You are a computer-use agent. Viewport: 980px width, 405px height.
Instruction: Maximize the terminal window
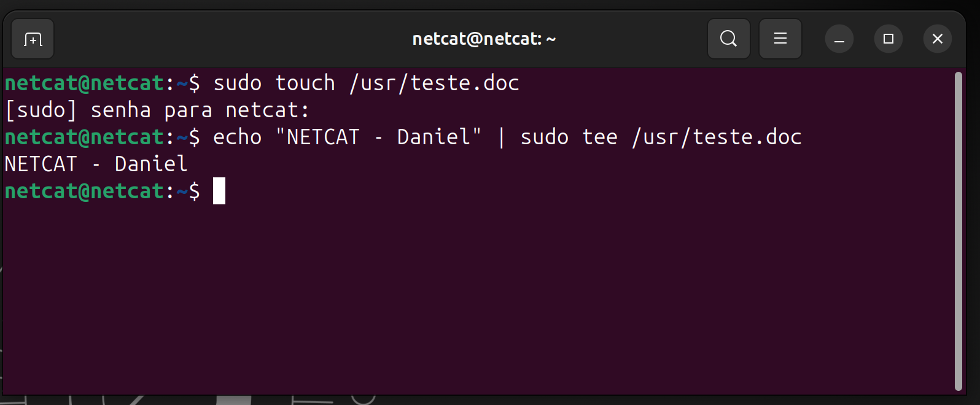click(889, 39)
